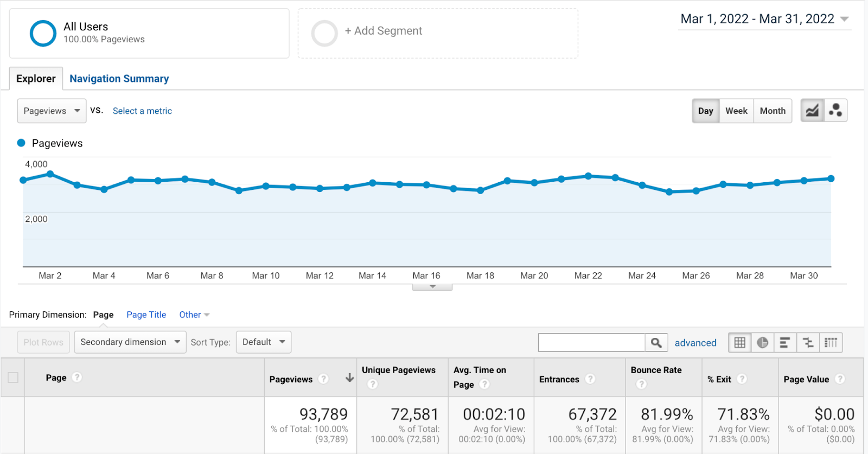Click the Plot Rows button
The width and height of the screenshot is (868, 454).
point(43,342)
